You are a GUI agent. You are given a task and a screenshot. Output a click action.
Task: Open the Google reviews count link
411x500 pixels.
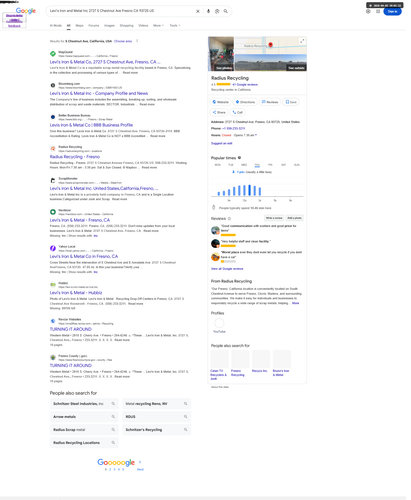click(245, 85)
